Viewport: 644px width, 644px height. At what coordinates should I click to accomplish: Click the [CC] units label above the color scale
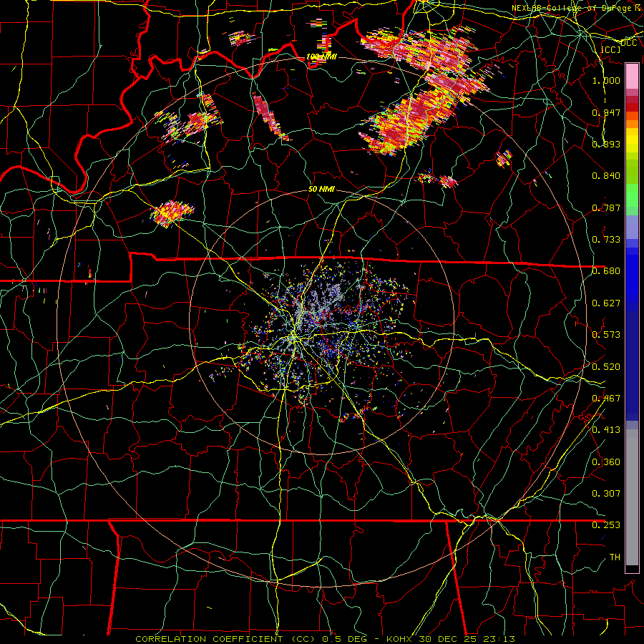click(x=611, y=49)
